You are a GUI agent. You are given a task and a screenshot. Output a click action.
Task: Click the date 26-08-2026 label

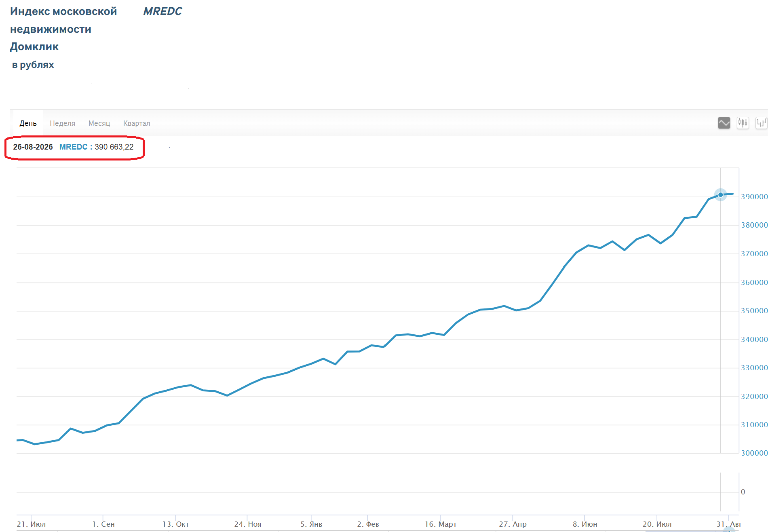33,147
